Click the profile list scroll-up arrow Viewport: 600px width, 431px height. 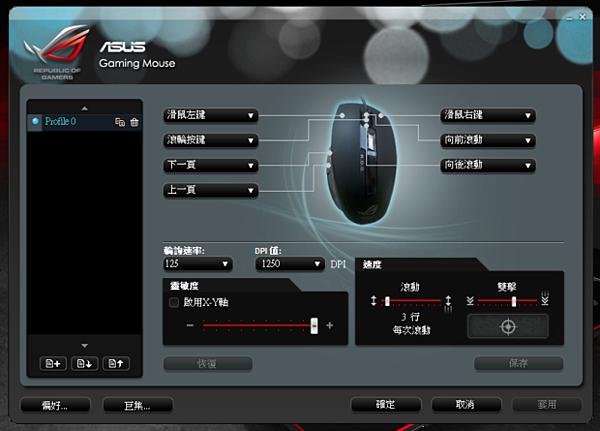tap(85, 108)
